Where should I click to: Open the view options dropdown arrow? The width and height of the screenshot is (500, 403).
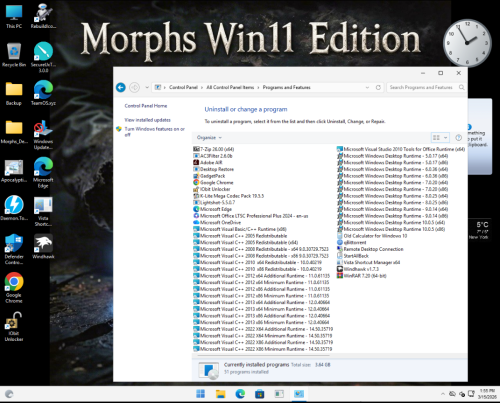(446, 137)
